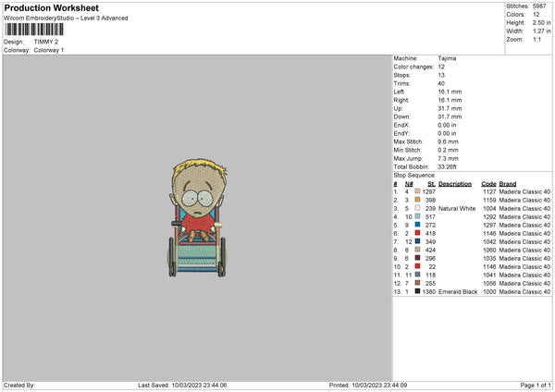The image size is (555, 392).
Task: Click the "Page 1 of 1" footer text
Action: coord(536,386)
